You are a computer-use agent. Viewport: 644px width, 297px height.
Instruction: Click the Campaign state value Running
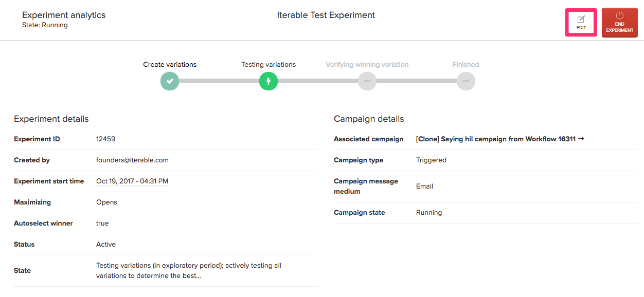pos(429,212)
